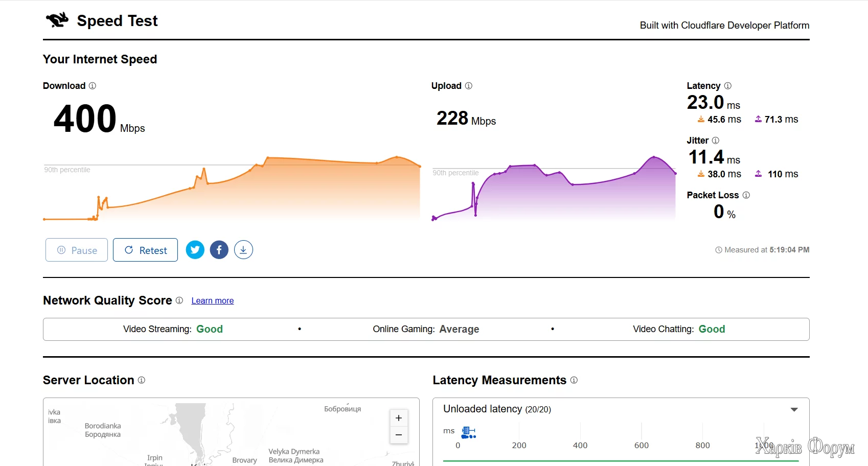Click the Jitter info icon
This screenshot has width=868, height=466.
[716, 141]
